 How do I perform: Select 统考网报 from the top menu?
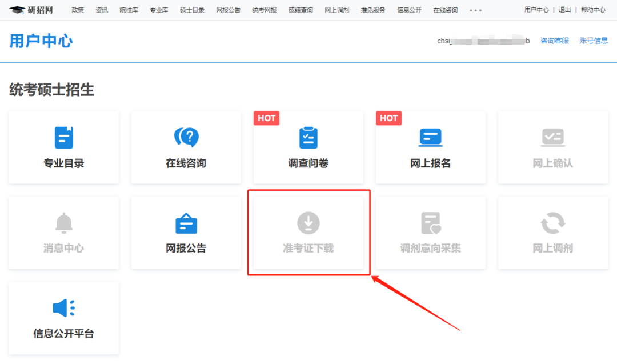(x=264, y=10)
